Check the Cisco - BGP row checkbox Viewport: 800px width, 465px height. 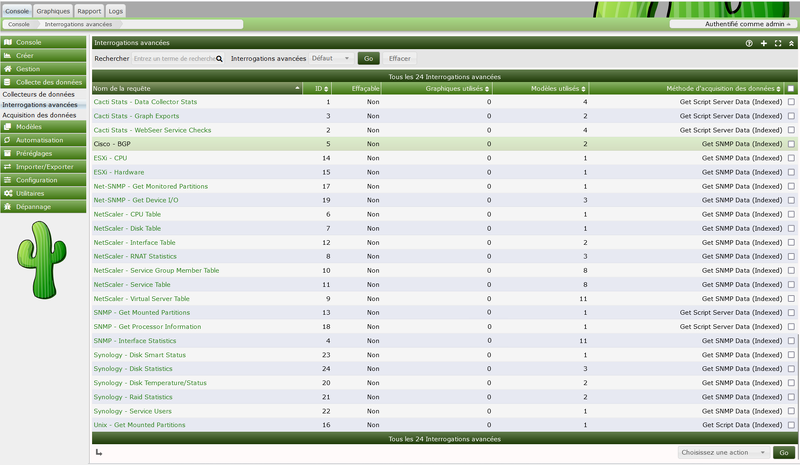tap(791, 144)
